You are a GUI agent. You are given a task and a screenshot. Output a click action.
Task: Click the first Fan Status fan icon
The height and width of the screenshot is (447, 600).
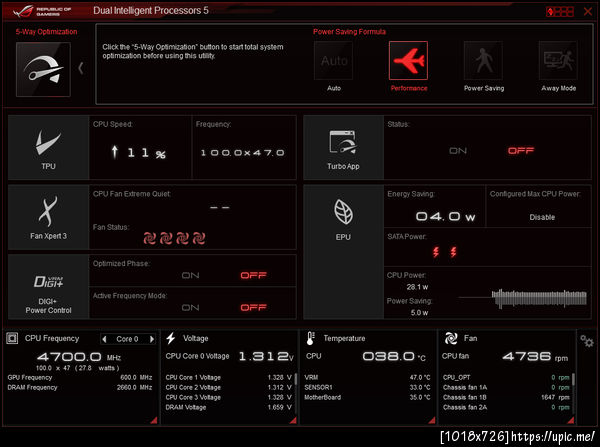click(x=150, y=238)
